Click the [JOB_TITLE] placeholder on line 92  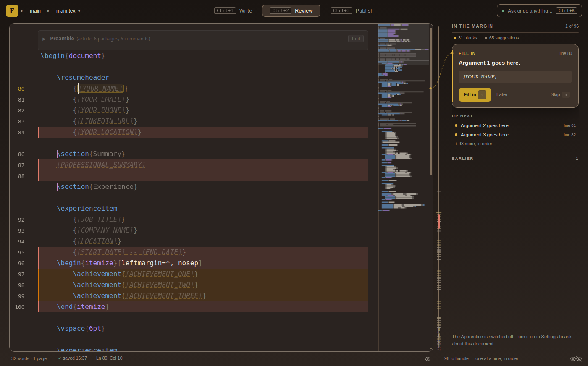pyautogui.click(x=99, y=220)
